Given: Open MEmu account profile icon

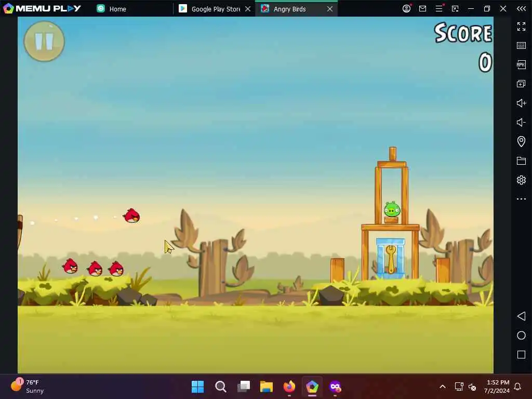Looking at the screenshot, I should [406, 8].
